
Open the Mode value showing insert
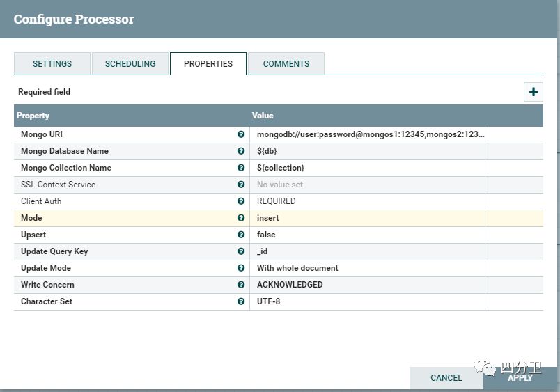pyautogui.click(x=368, y=218)
